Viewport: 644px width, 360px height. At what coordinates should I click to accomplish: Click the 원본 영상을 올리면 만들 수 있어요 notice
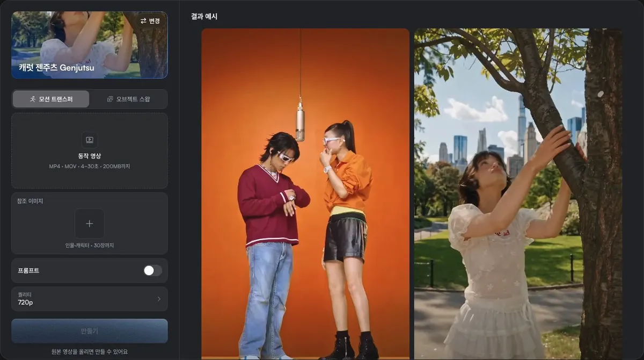point(90,352)
